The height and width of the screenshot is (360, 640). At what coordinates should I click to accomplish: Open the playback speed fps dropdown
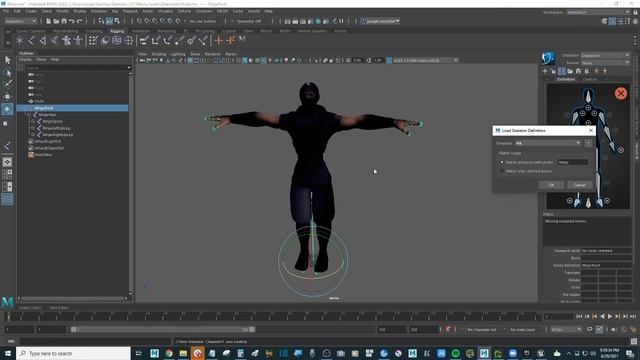(566, 329)
